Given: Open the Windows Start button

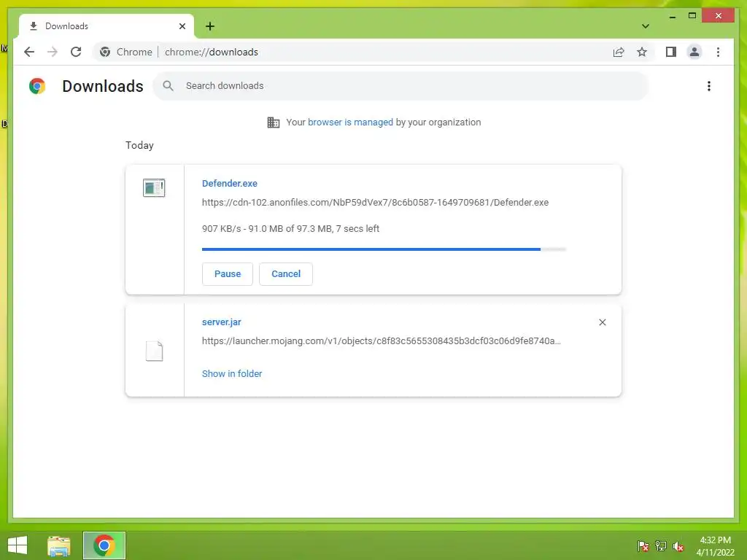Looking at the screenshot, I should pyautogui.click(x=18, y=545).
